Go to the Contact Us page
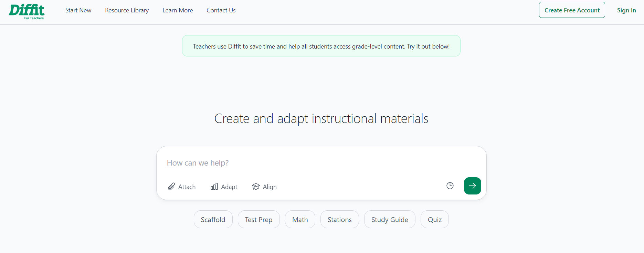644x253 pixels. (221, 10)
